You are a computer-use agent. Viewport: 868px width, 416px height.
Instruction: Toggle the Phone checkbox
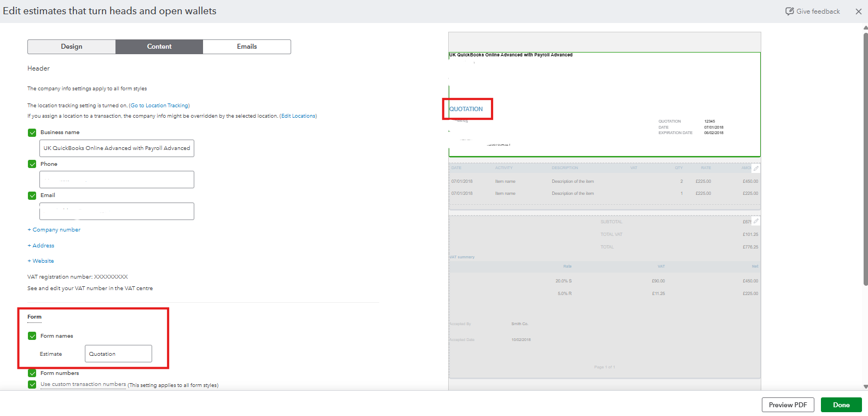click(32, 164)
